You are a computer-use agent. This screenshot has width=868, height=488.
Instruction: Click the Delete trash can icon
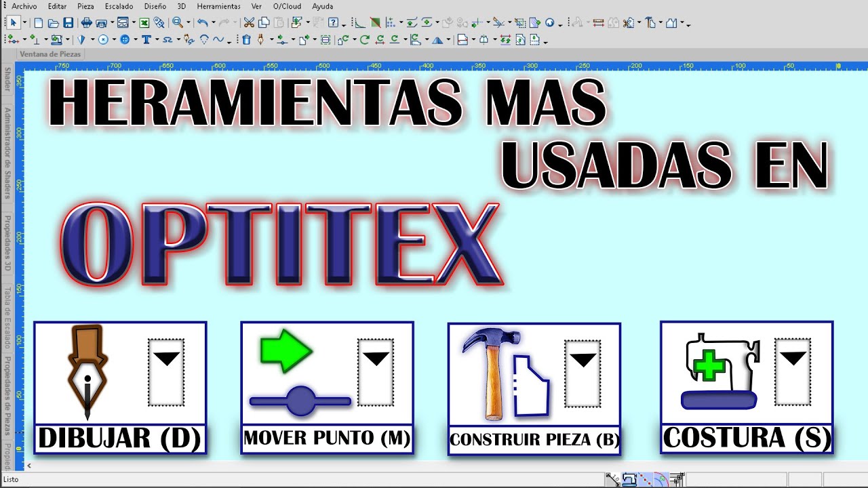point(247,39)
